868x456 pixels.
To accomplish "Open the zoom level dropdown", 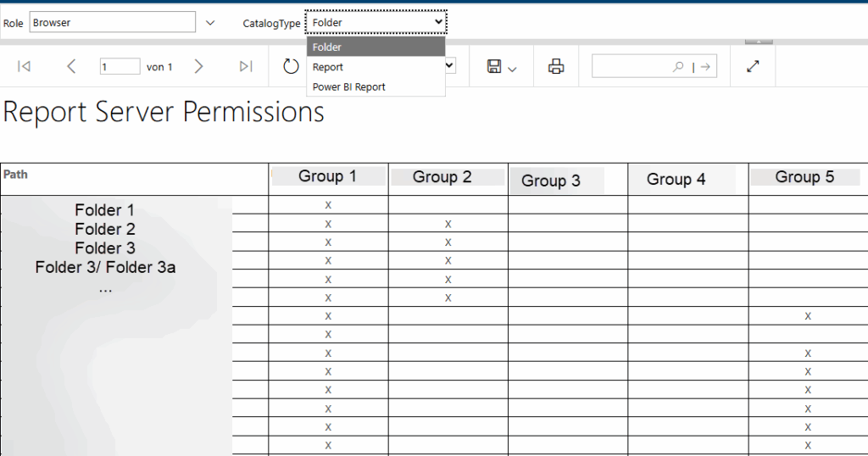I will [450, 66].
